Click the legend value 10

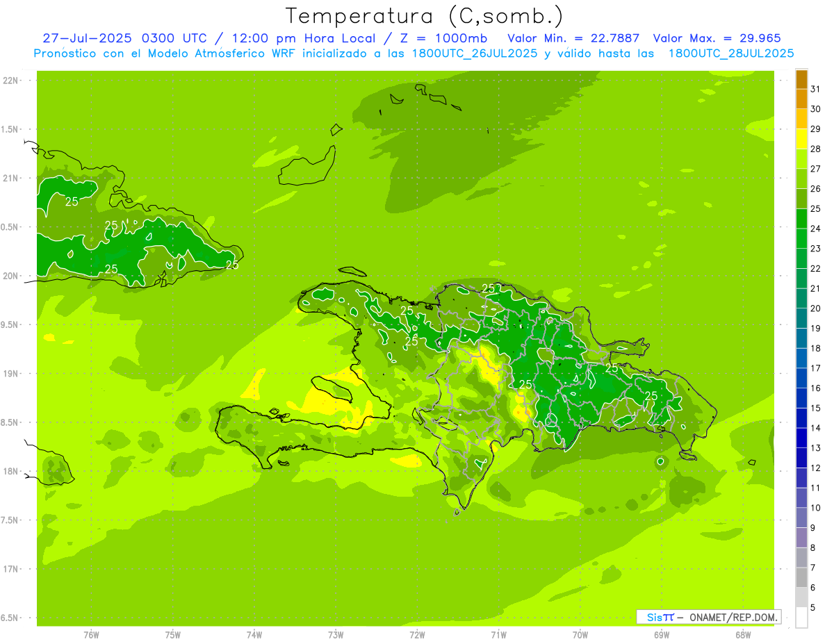pos(816,508)
